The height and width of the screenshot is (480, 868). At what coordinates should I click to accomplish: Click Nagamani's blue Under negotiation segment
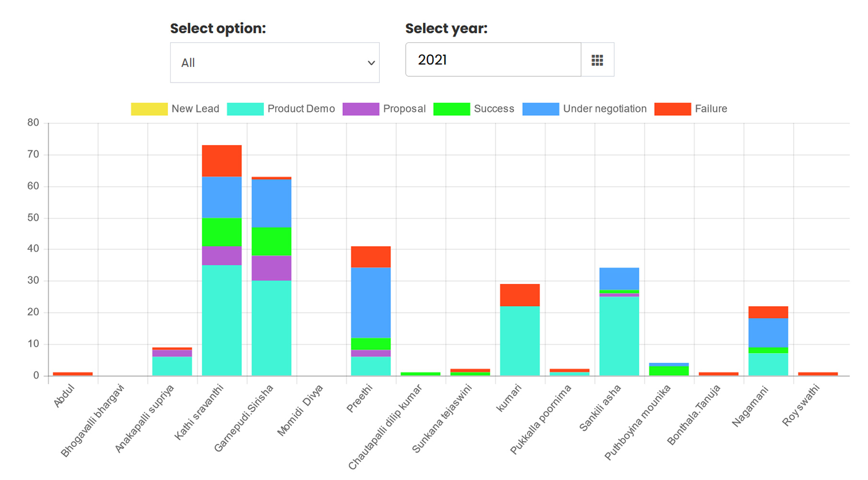click(x=768, y=333)
